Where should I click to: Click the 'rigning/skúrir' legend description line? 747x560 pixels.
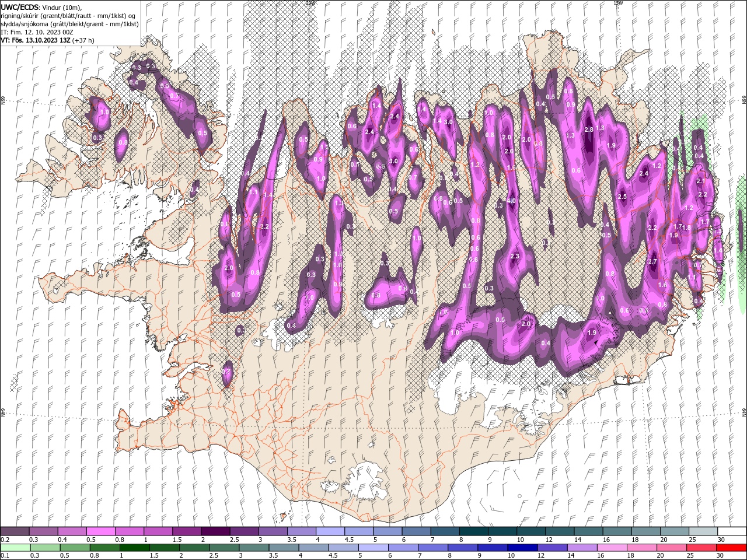pyautogui.click(x=67, y=15)
